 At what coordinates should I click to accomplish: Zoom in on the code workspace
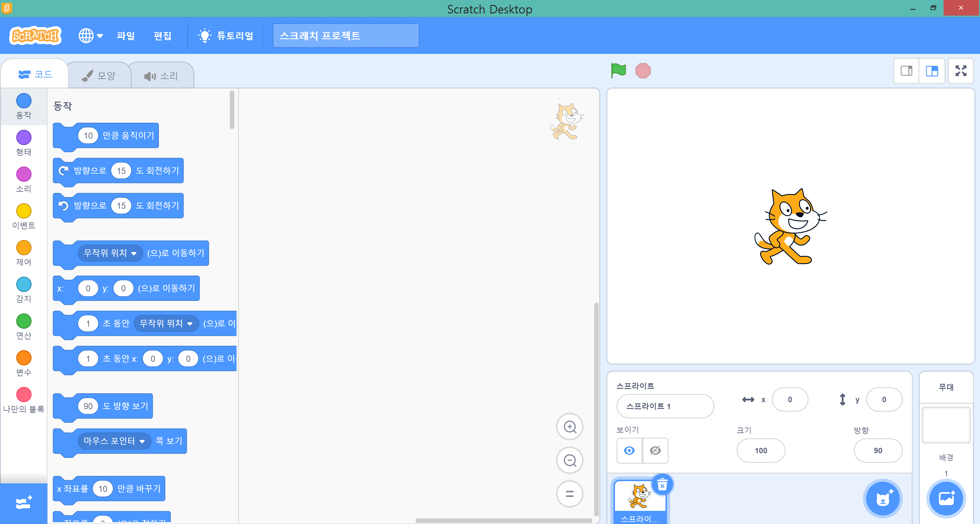coord(570,427)
